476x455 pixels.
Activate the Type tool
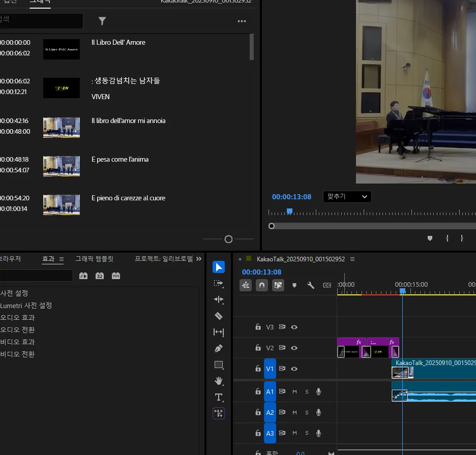(x=219, y=397)
